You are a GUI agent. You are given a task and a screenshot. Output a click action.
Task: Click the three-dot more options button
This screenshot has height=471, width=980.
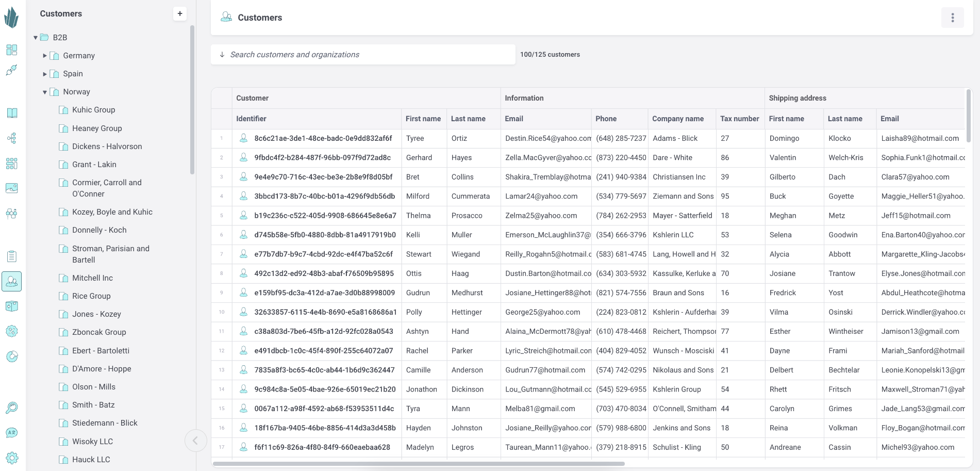(x=952, y=18)
